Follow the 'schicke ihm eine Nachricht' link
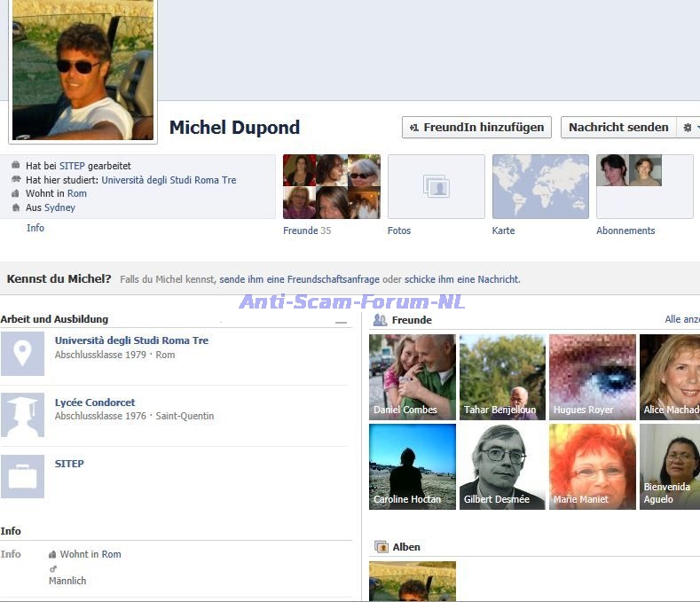700x602 pixels. pyautogui.click(x=460, y=279)
